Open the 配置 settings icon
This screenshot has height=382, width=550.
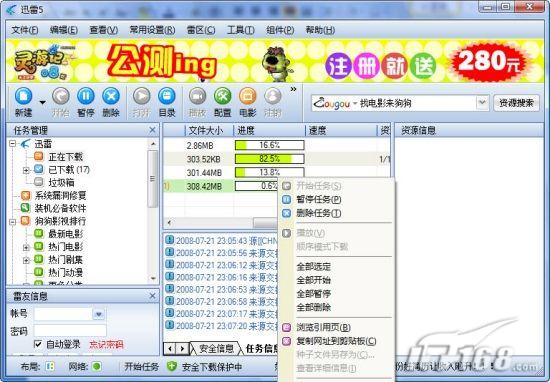[223, 96]
